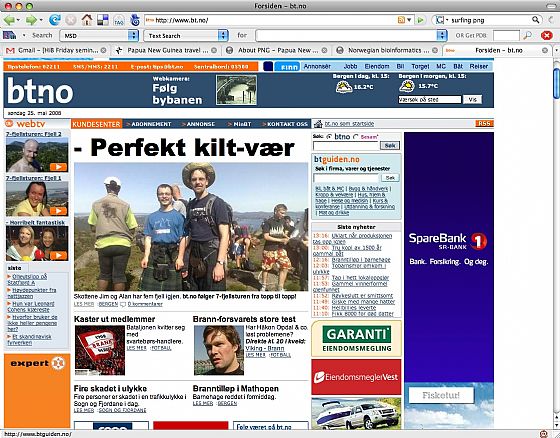The image size is (560, 438).
Task: Click the Get PDB input field
Action: click(x=506, y=35)
